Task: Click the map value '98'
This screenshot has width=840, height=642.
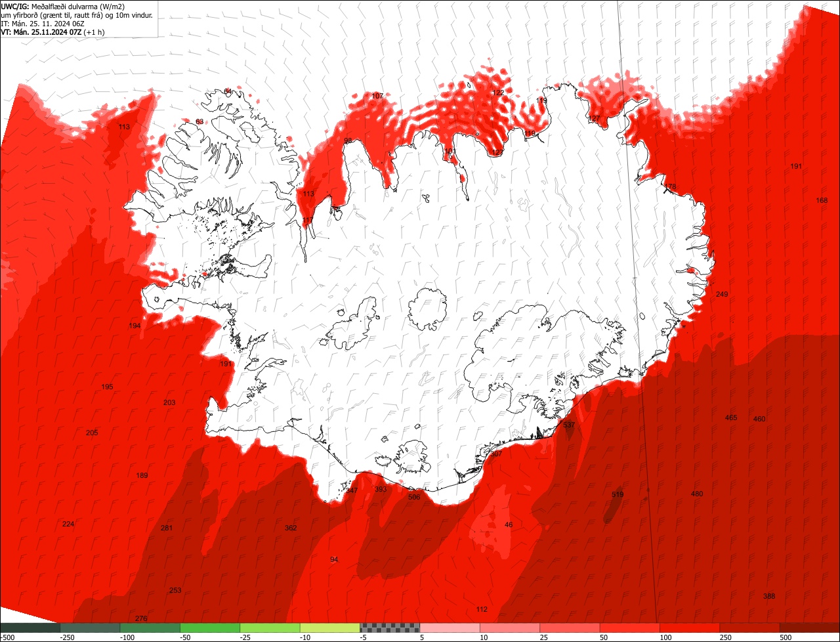Action: [x=348, y=141]
